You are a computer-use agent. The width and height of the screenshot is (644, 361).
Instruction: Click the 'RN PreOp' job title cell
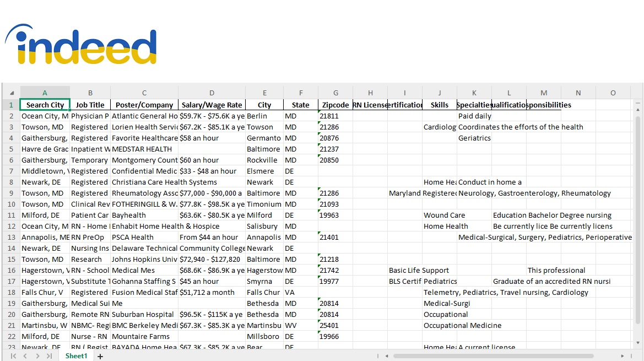pos(90,238)
